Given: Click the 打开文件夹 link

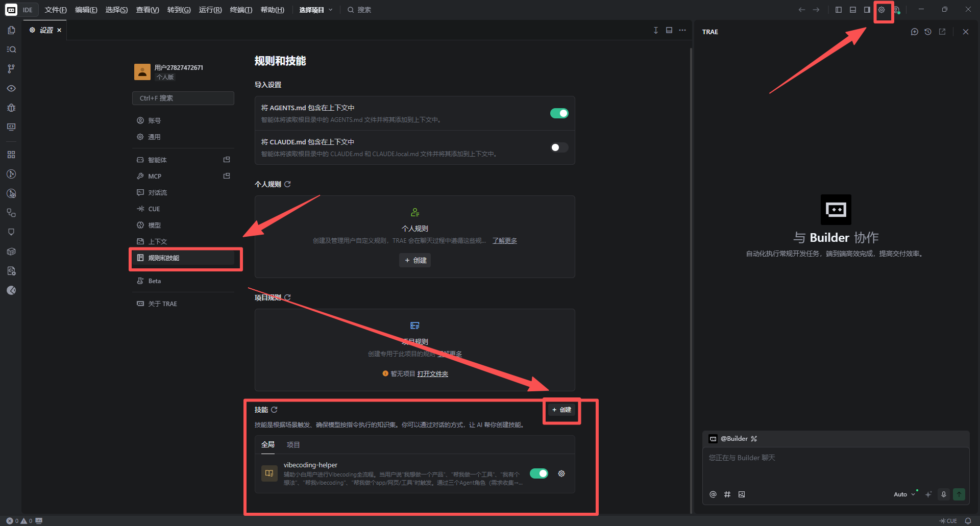Looking at the screenshot, I should [432, 374].
